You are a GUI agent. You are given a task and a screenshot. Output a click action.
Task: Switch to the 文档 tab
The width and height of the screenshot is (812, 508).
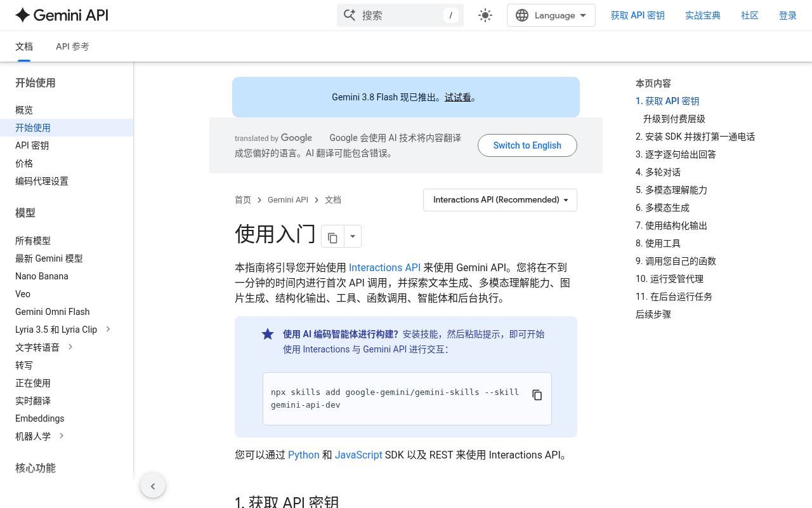[24, 46]
